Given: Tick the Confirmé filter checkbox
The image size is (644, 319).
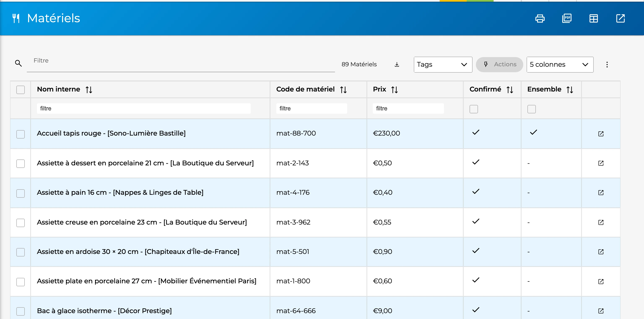Looking at the screenshot, I should coord(474,109).
